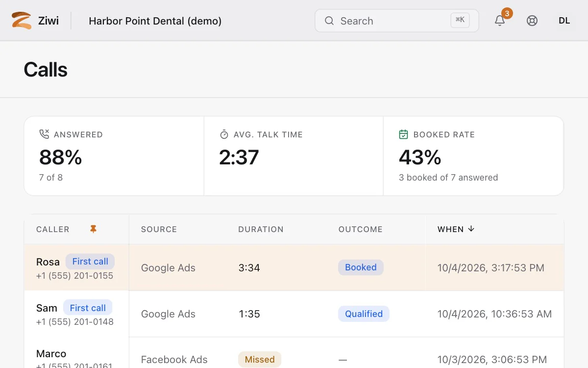This screenshot has height=368, width=588.
Task: Click the Booked outcome badge
Action: 361,267
